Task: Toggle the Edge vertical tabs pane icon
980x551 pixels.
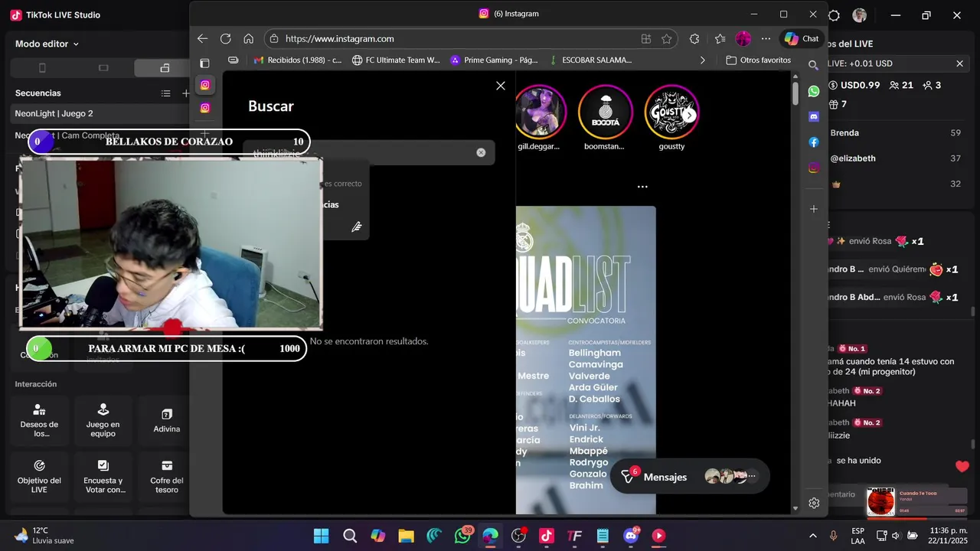Action: click(x=204, y=63)
